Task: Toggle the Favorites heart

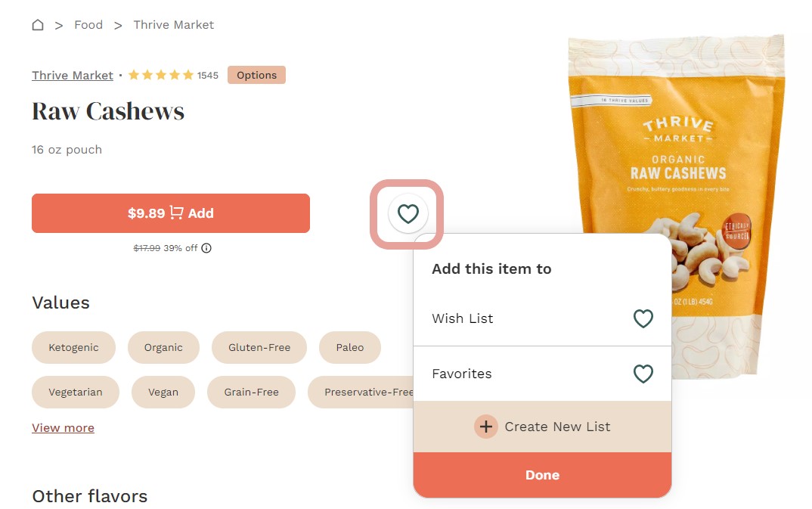Action: coord(643,374)
